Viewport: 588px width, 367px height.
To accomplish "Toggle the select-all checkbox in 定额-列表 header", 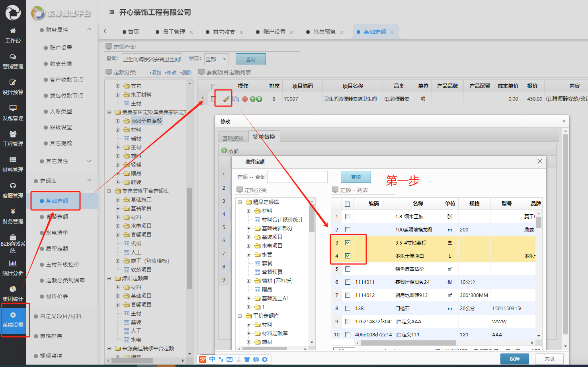I will coord(347,203).
